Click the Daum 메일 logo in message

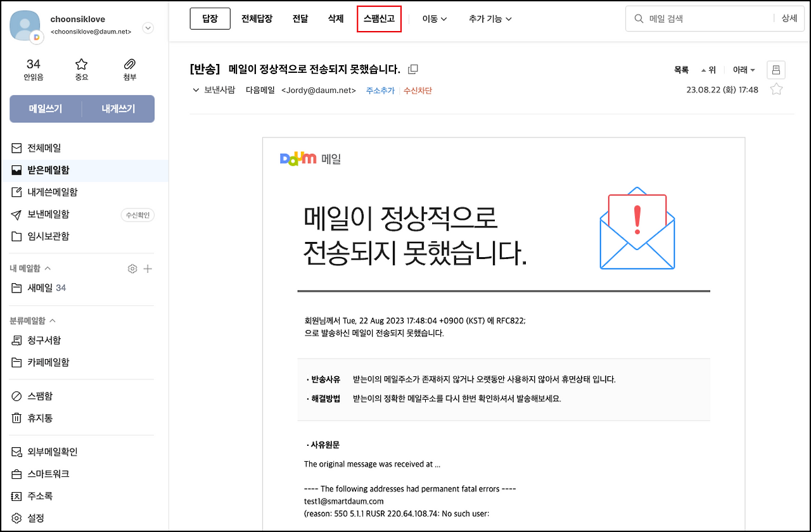point(310,158)
